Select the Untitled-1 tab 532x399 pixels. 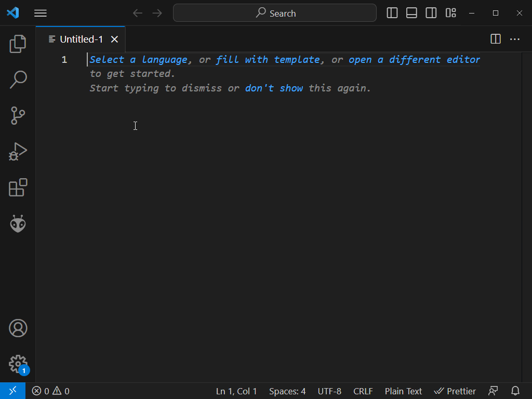[x=81, y=39]
